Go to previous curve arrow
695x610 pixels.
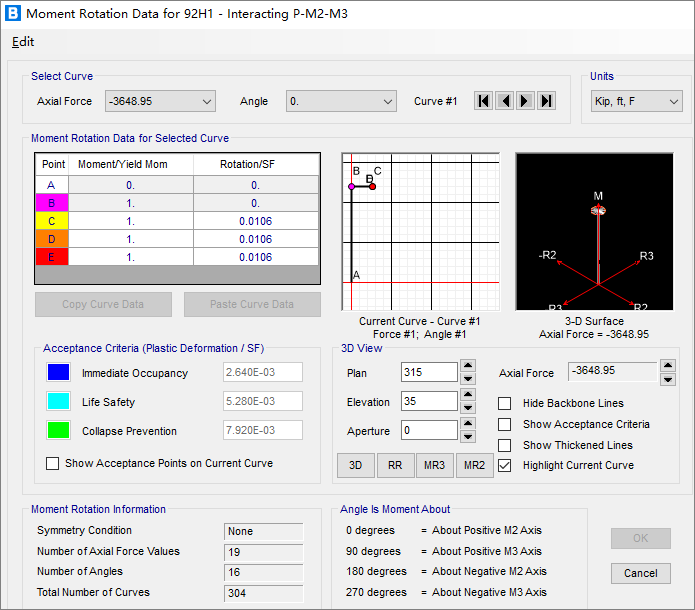(x=504, y=101)
